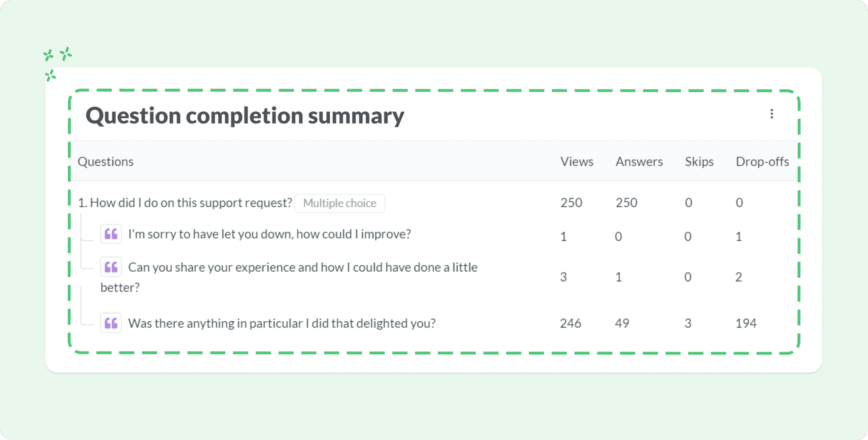Click the Questions column header
The width and height of the screenshot is (868, 440).
(x=106, y=162)
